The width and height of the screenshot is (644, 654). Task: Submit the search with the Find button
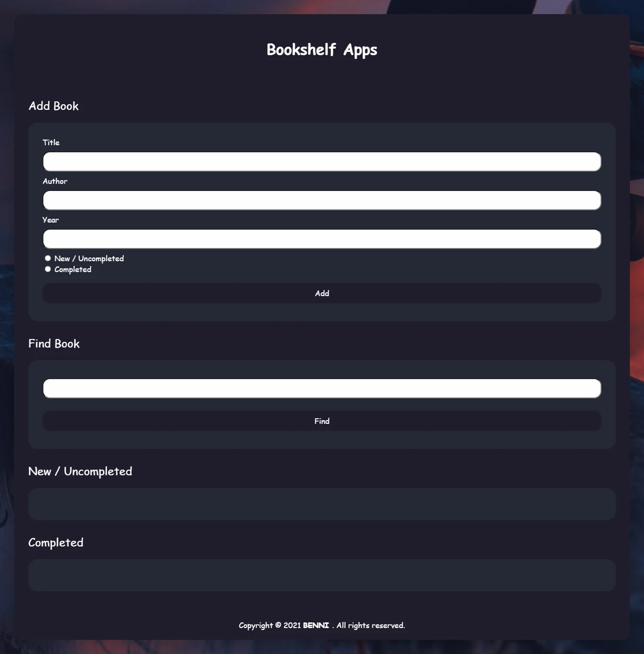322,421
